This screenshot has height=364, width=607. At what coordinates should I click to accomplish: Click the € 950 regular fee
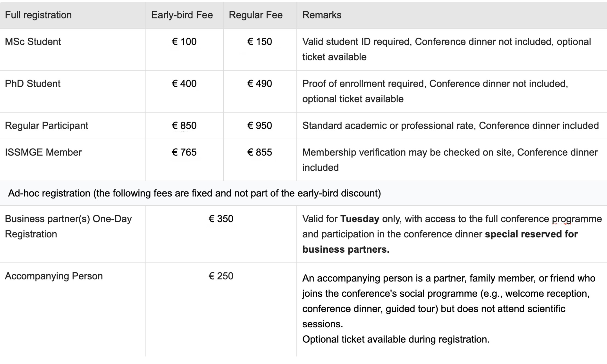[260, 126]
